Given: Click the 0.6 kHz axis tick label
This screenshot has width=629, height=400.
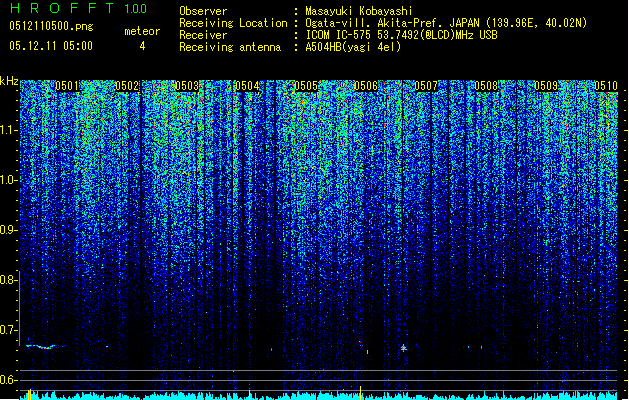Looking at the screenshot, I should pyautogui.click(x=9, y=380).
